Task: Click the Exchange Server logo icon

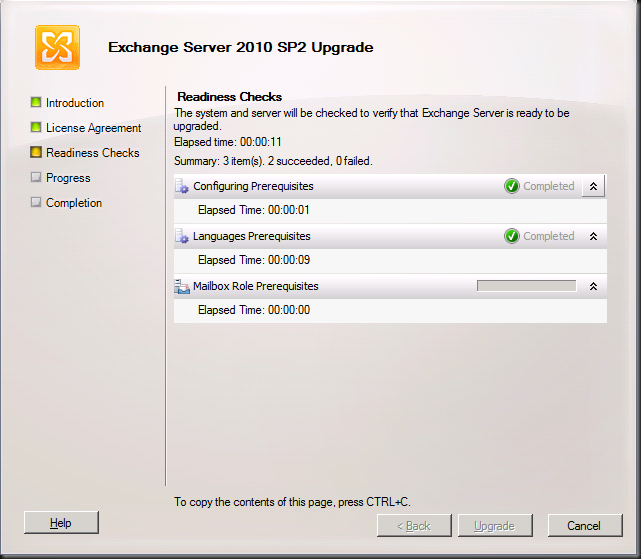Action: pyautogui.click(x=57, y=47)
